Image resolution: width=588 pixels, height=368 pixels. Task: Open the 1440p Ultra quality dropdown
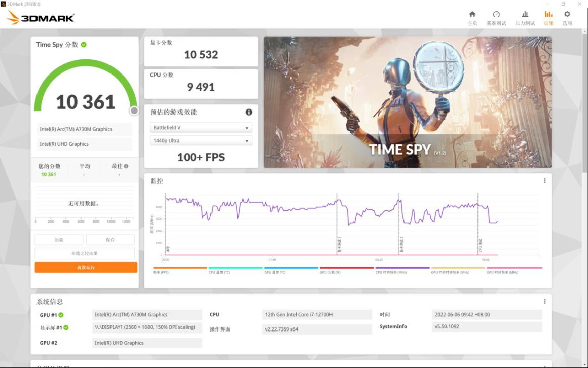point(201,140)
